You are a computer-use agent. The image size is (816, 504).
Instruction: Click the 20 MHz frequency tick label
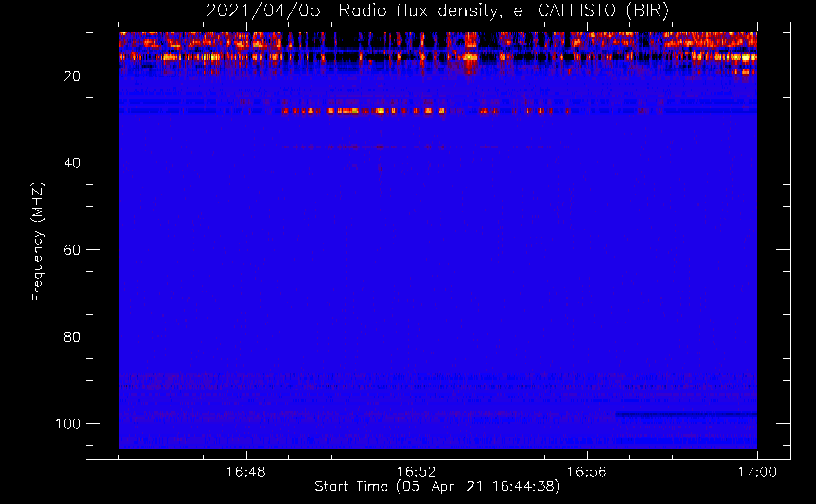(72, 76)
